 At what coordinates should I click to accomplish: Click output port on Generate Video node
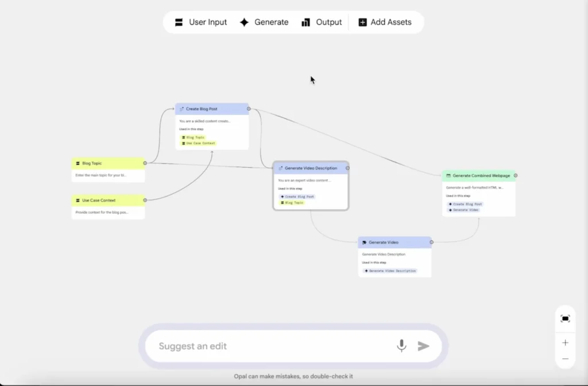pos(432,242)
